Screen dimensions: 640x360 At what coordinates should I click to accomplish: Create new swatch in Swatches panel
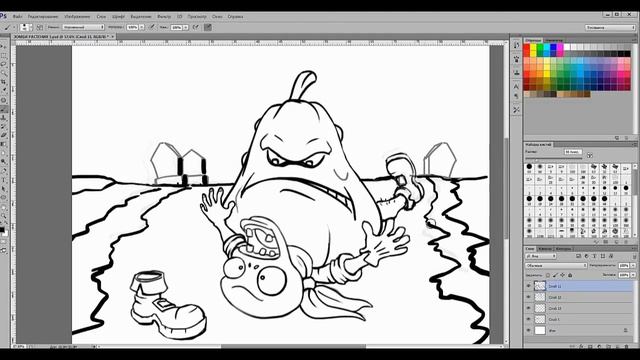(618, 138)
